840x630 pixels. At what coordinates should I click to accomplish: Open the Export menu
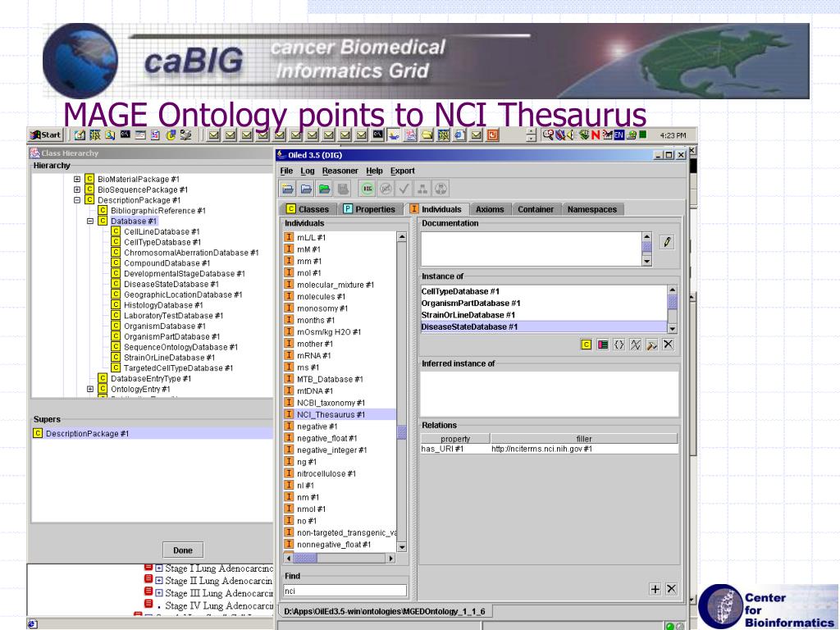pos(402,171)
